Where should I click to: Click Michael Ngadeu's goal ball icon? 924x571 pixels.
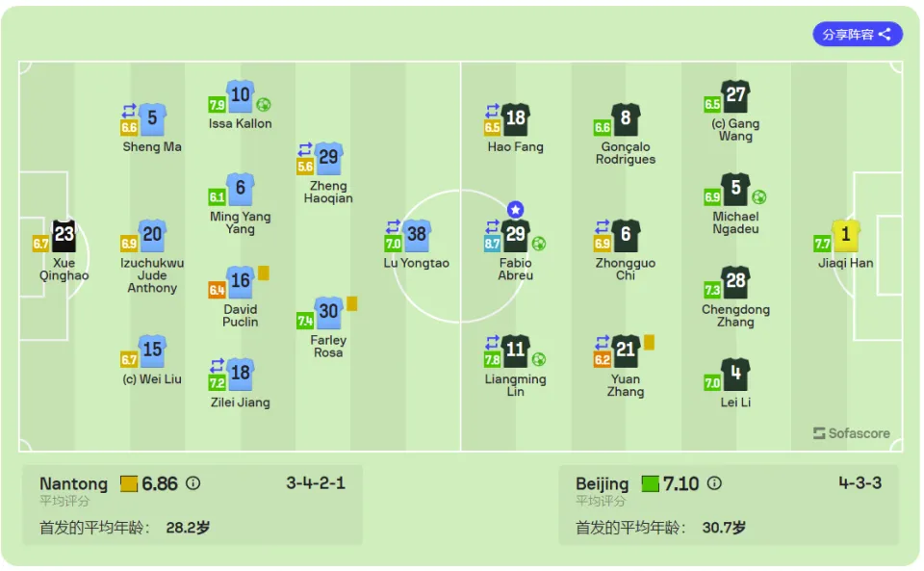(x=759, y=197)
